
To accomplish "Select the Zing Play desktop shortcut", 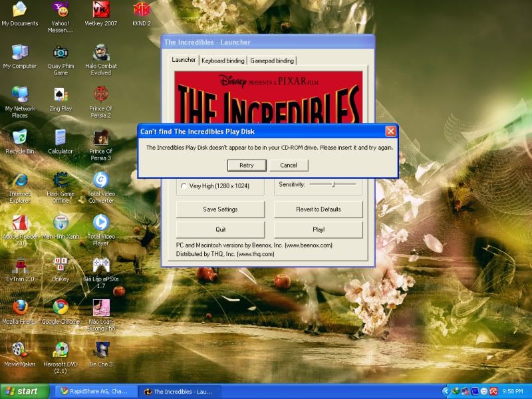I will click(61, 99).
